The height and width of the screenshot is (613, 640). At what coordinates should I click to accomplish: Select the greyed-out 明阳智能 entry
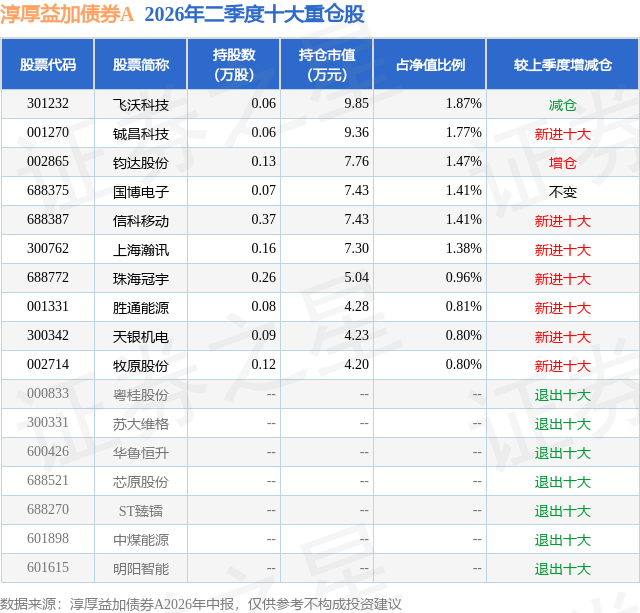[x=141, y=569]
